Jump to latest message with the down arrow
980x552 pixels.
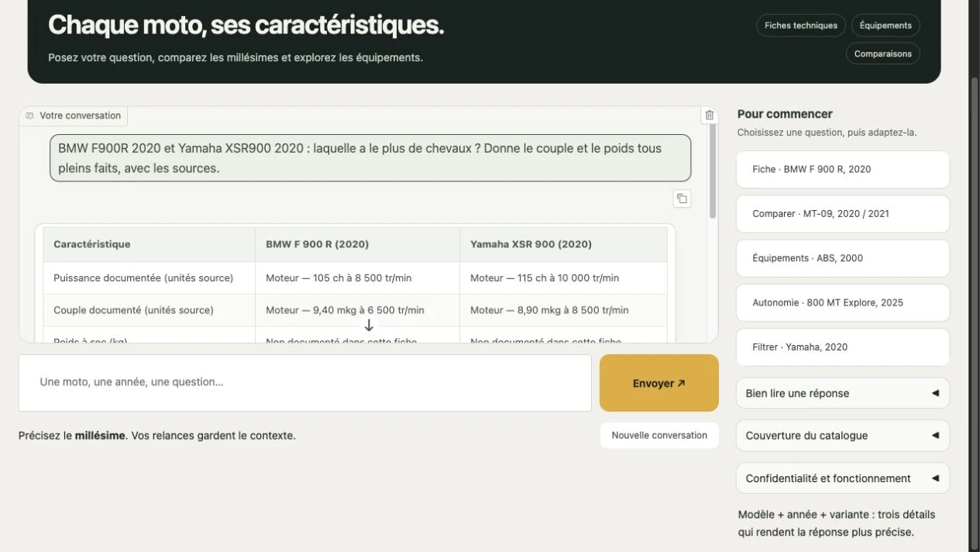(369, 326)
